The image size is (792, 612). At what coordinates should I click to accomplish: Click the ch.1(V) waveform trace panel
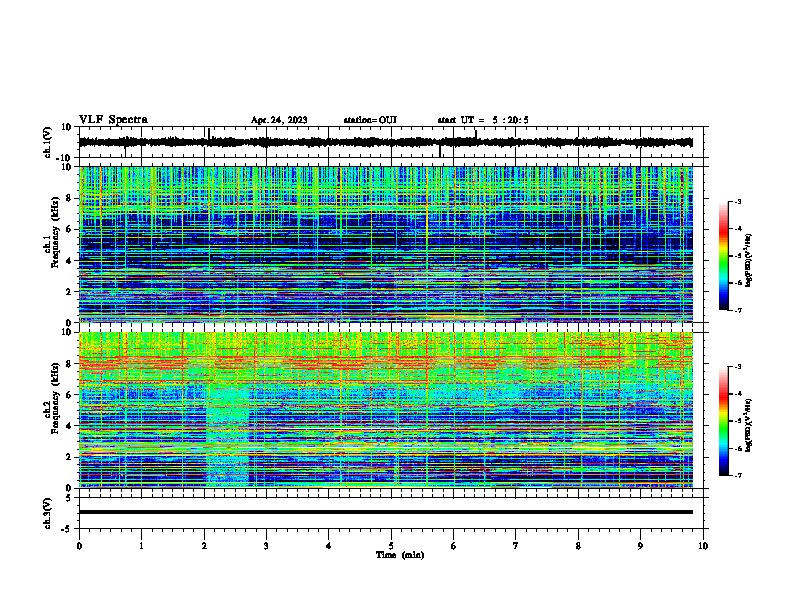click(x=391, y=142)
